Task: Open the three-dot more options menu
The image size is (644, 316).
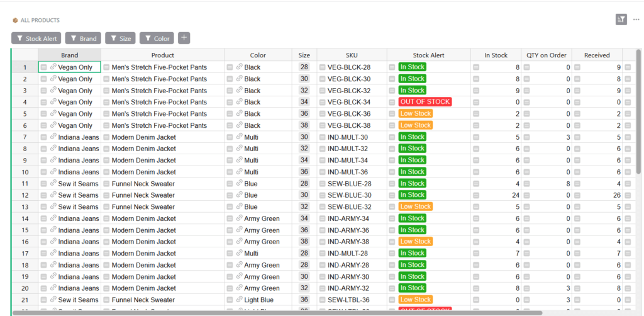Action: pyautogui.click(x=636, y=20)
